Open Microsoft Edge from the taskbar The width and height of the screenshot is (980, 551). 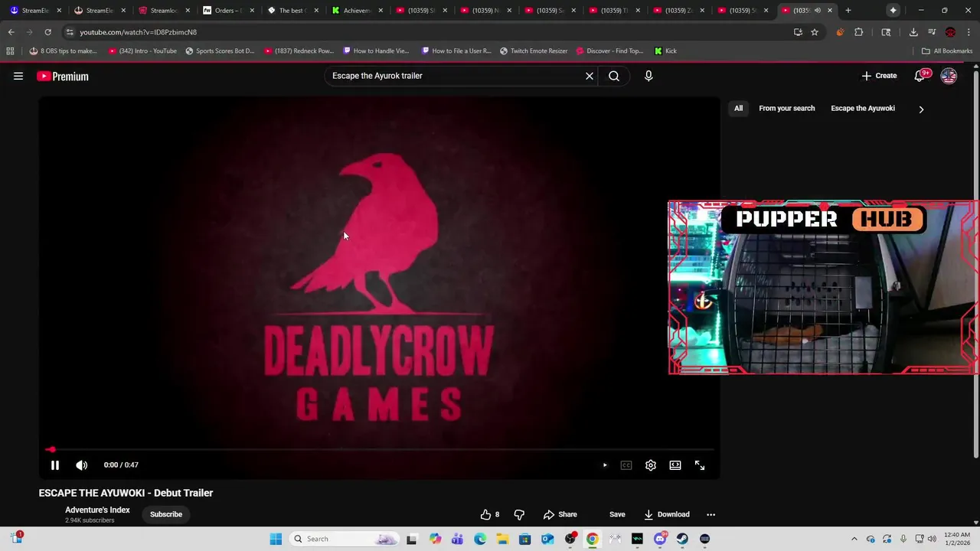(x=480, y=539)
